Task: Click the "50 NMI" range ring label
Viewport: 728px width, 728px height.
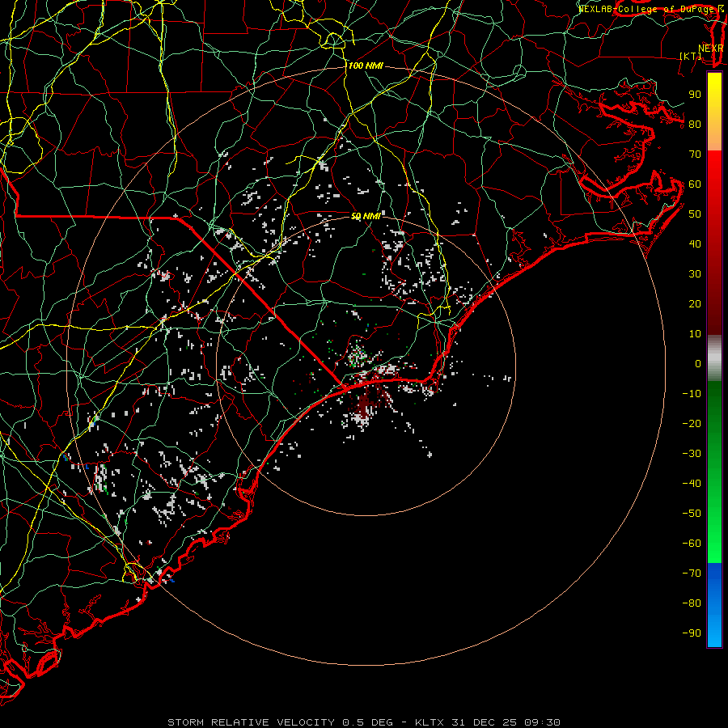Action: tap(366, 216)
